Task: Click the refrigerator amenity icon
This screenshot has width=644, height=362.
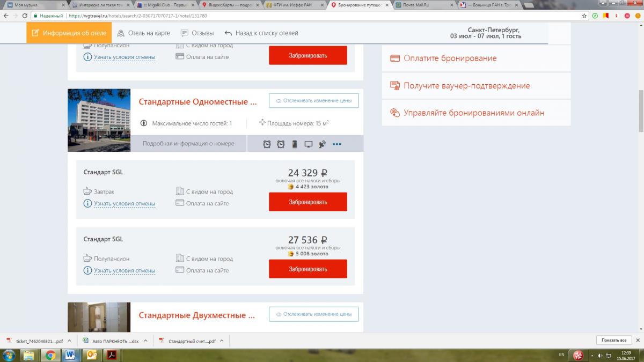Action: tap(294, 144)
